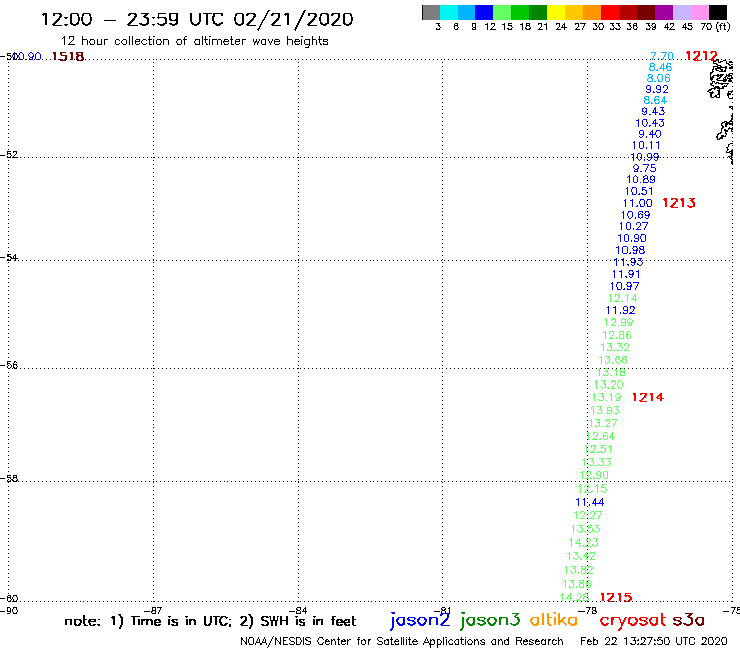Select the wave height reading 8.64

pyautogui.click(x=655, y=100)
